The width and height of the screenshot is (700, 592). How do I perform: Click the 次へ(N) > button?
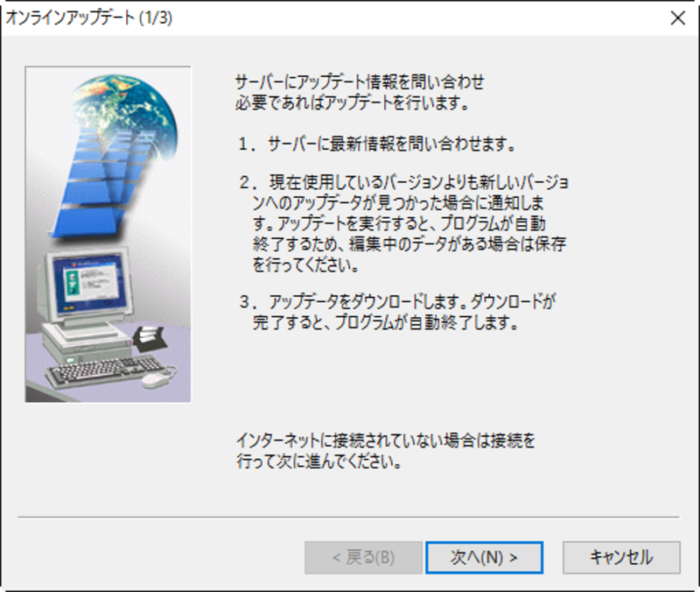click(485, 558)
